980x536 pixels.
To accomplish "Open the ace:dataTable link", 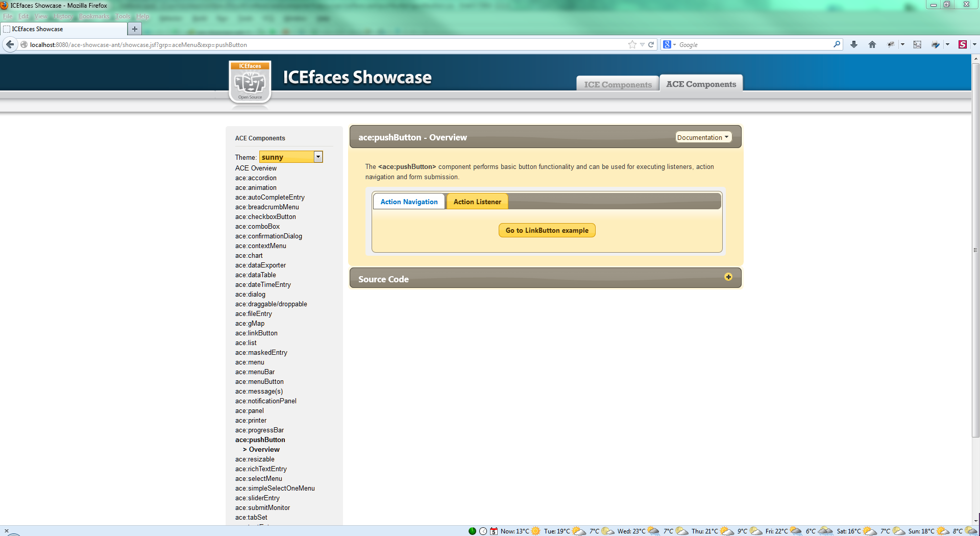I will [x=255, y=275].
